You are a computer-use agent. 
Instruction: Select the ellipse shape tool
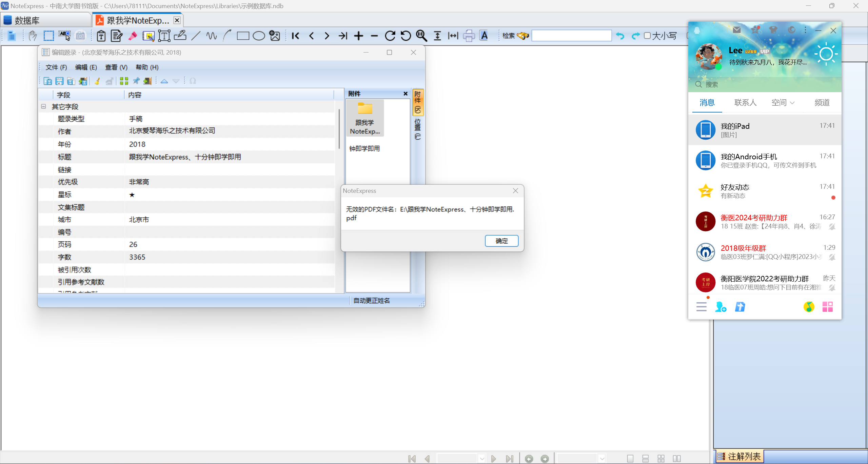point(259,36)
